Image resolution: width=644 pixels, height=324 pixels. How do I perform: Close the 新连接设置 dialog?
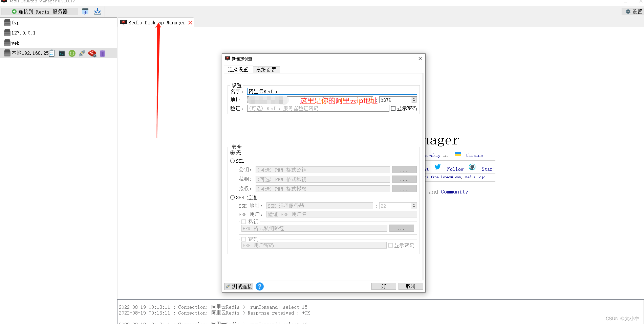pos(420,59)
